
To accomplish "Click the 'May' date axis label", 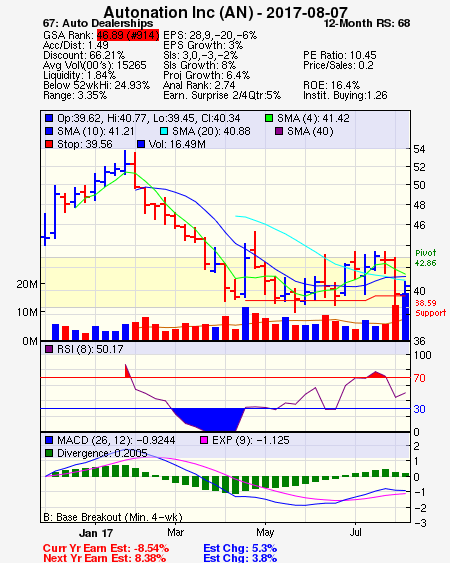I will 265,532.
